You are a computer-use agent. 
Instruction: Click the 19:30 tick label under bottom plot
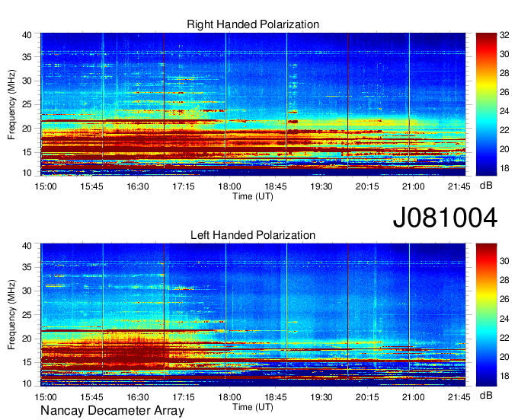(x=321, y=397)
